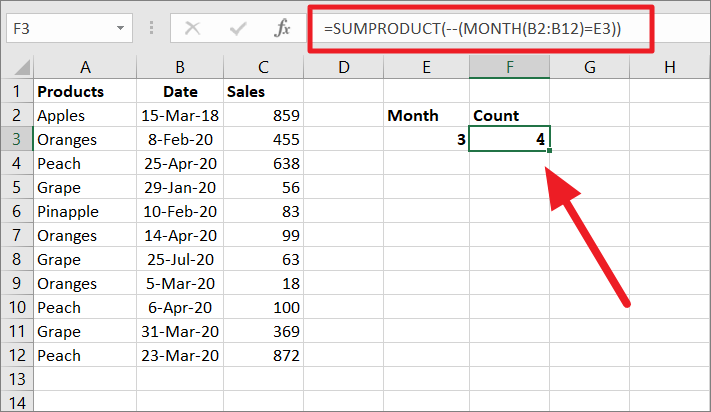The image size is (711, 412).
Task: Select column D header
Action: coord(344,67)
